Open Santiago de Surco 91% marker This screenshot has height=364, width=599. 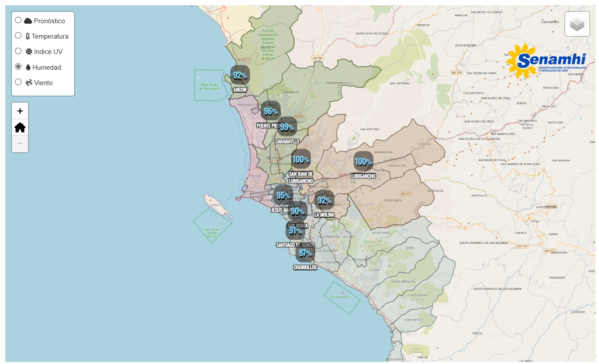(295, 231)
